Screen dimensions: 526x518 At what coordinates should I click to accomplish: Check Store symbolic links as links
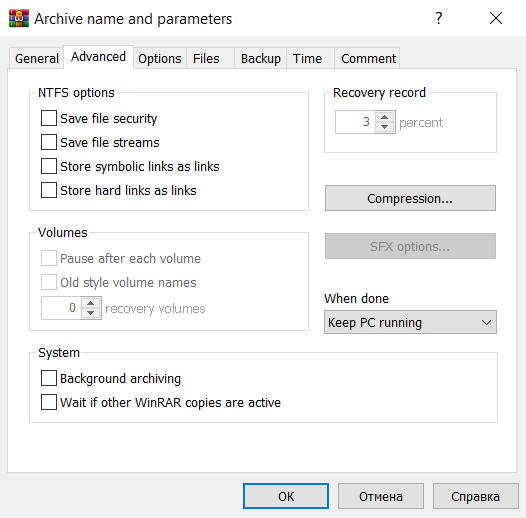point(49,166)
